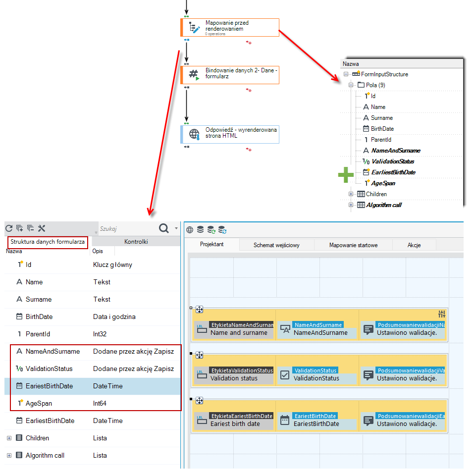The width and height of the screenshot is (475, 476).
Task: Click the calendar icon of the EariestBirthDate designer control
Action: click(285, 421)
